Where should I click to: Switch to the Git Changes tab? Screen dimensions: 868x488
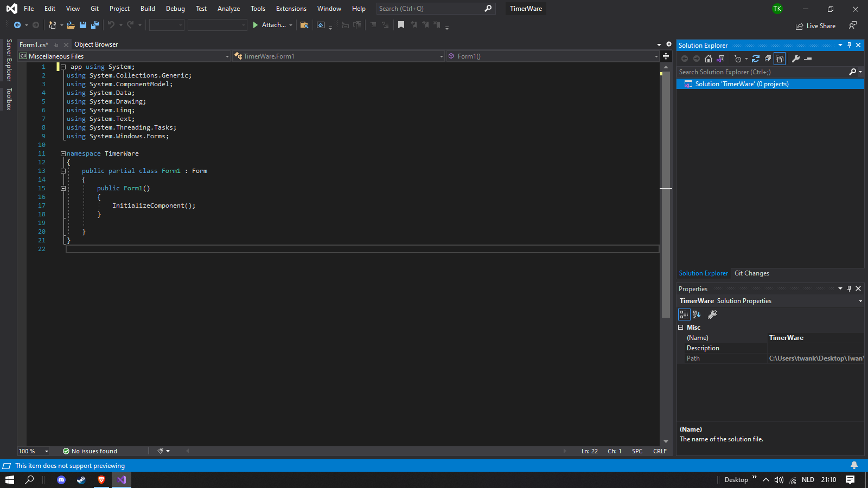(x=751, y=273)
